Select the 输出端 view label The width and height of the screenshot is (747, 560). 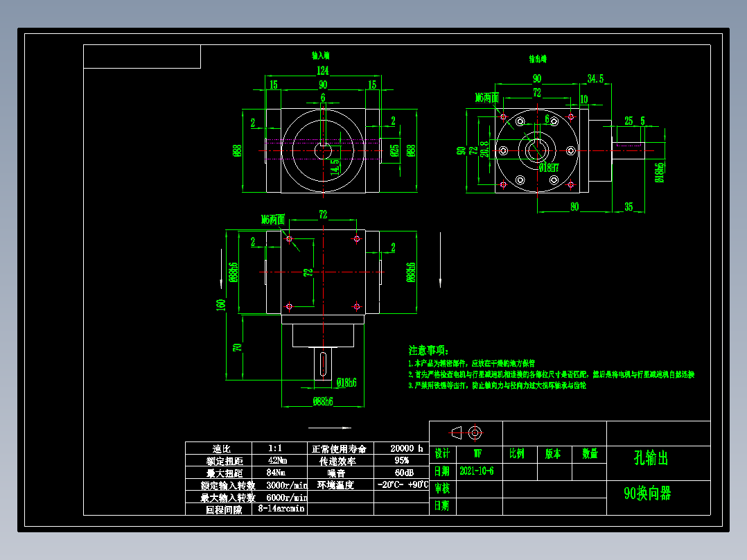pyautogui.click(x=537, y=59)
